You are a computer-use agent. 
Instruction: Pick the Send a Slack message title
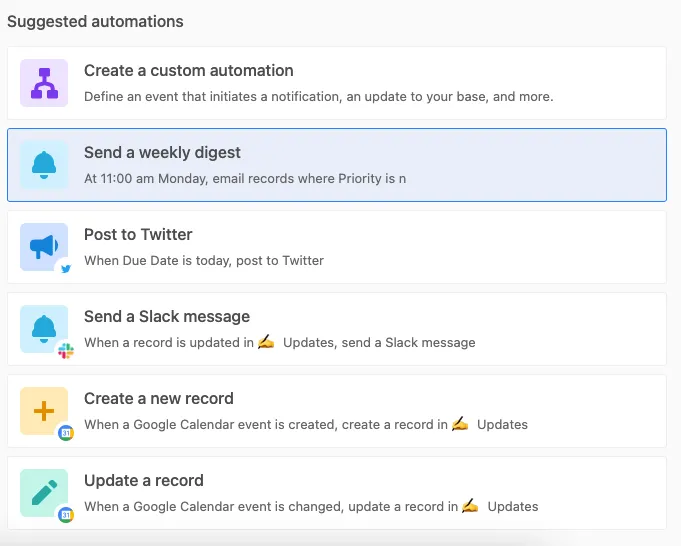point(167,317)
